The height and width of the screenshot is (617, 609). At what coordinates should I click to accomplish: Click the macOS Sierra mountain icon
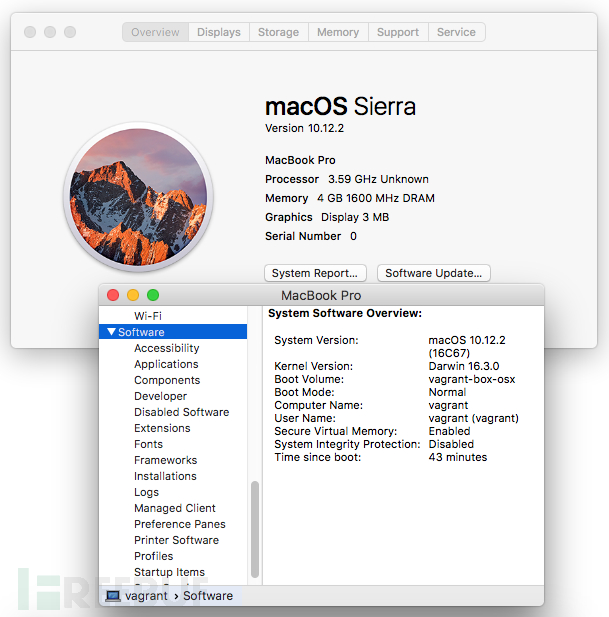pyautogui.click(x=138, y=197)
